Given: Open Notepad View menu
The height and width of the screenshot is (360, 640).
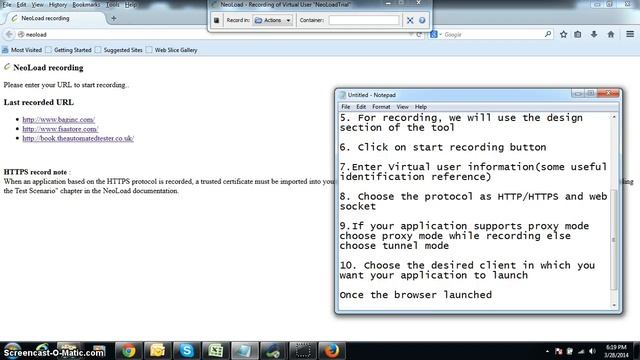Looking at the screenshot, I should (402, 107).
